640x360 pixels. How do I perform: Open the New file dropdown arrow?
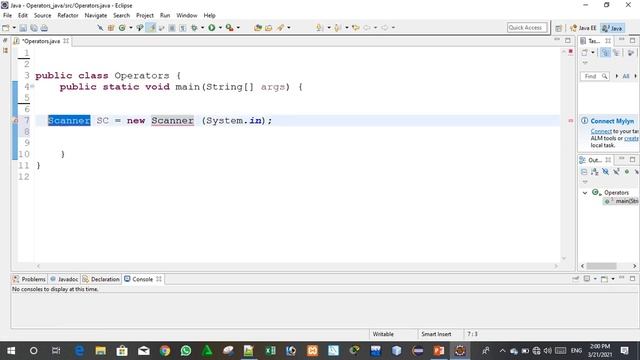(14, 28)
